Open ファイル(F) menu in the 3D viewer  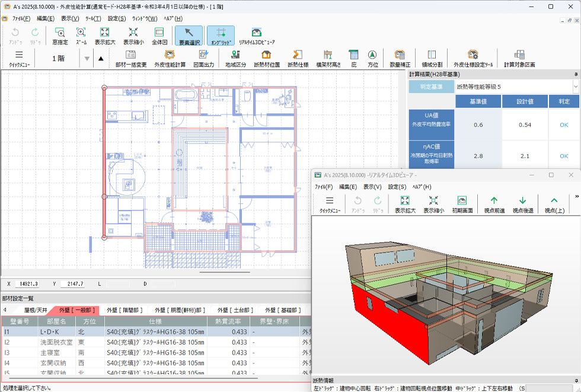(324, 187)
